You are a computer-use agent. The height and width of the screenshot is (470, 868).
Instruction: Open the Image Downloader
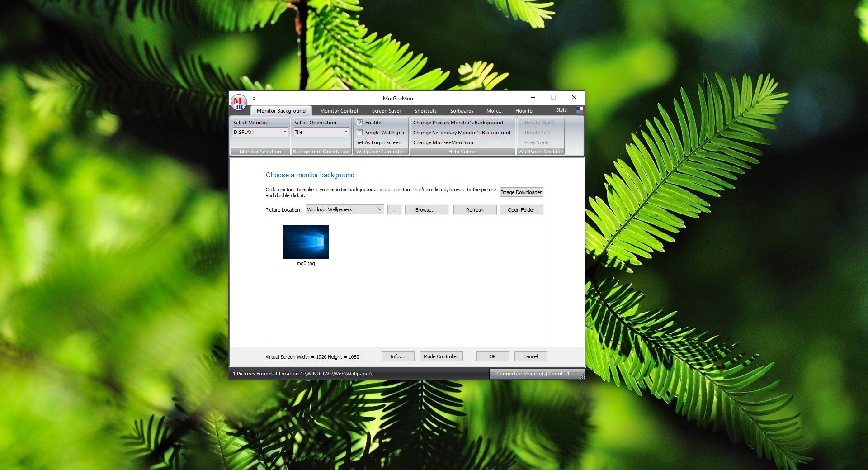click(x=521, y=192)
